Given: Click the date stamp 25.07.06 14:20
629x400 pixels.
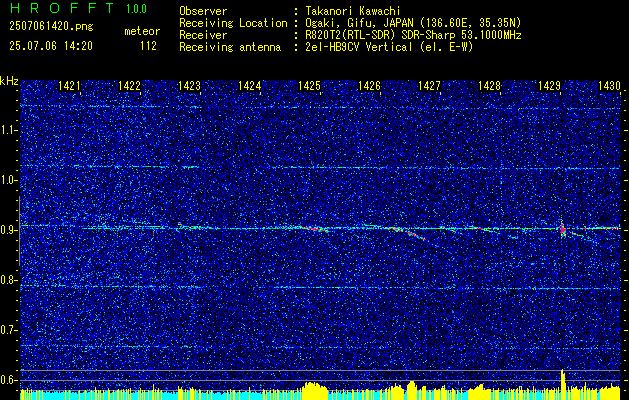Looking at the screenshot, I should 51,46.
